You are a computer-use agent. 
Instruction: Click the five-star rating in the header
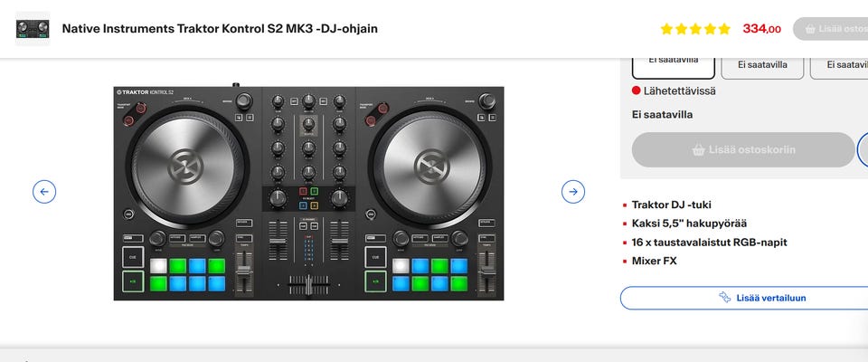pyautogui.click(x=695, y=29)
